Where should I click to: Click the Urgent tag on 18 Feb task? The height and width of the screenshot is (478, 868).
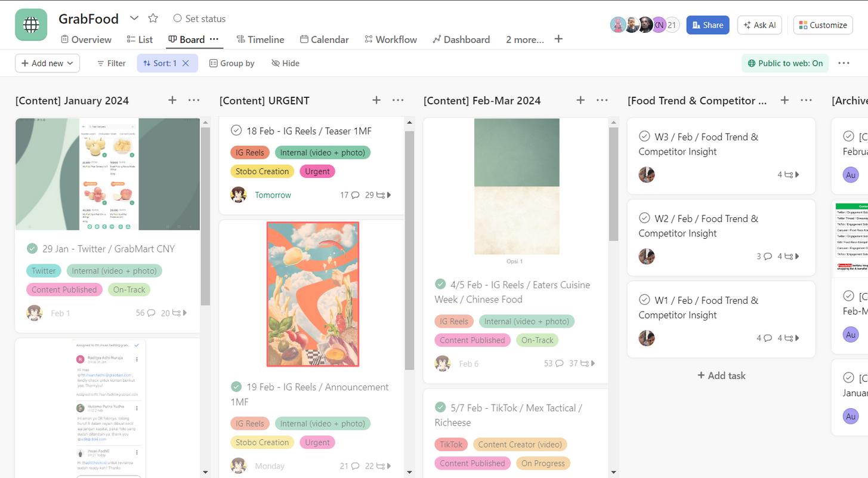tap(317, 171)
